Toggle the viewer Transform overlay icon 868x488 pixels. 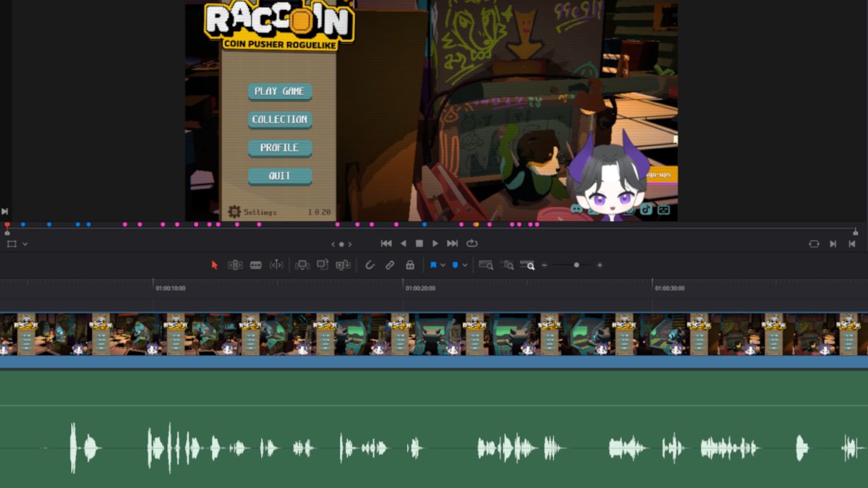point(12,244)
